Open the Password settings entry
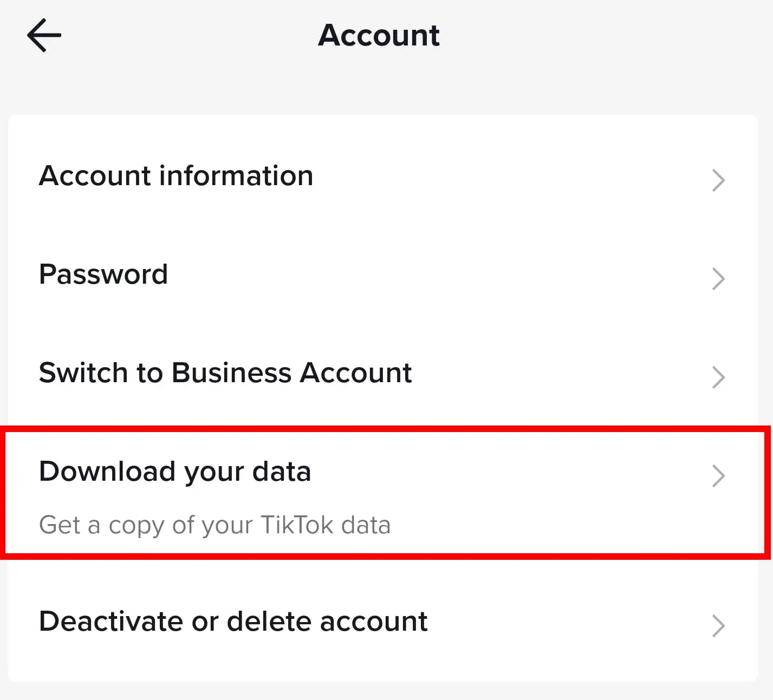Screen dimensions: 773x700 tap(103, 274)
